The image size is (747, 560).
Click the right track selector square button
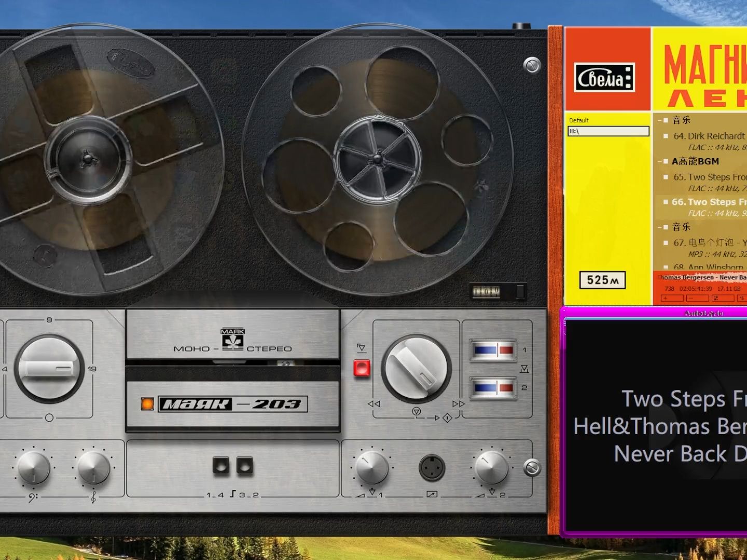click(244, 465)
